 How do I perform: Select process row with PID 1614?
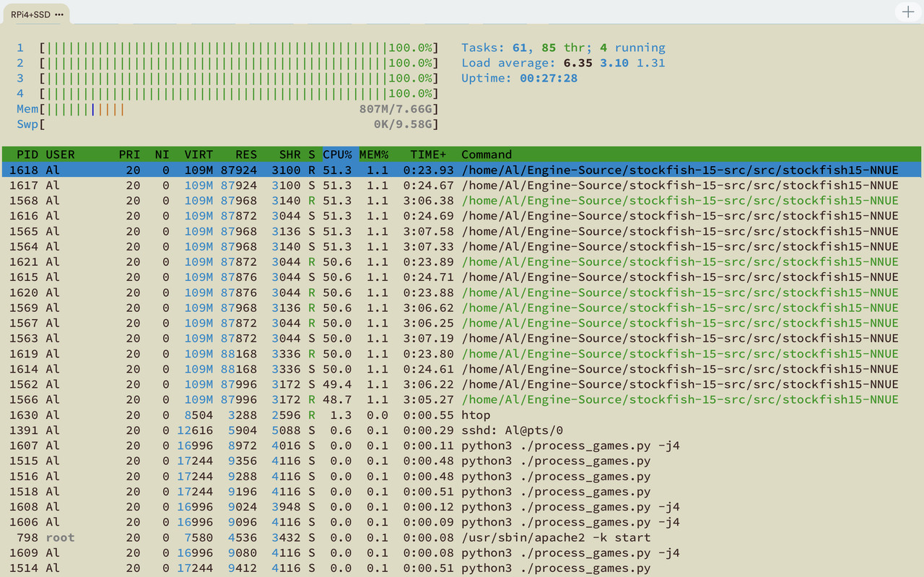click(x=462, y=369)
